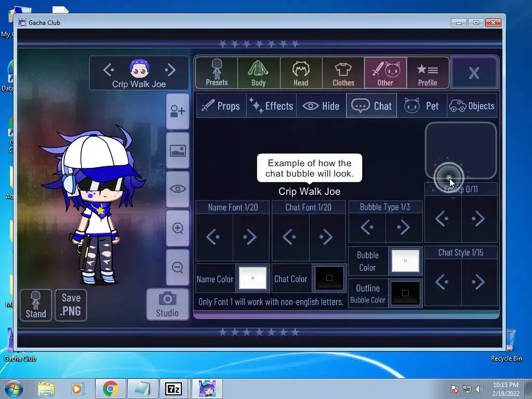Select next character with right arrow
The width and height of the screenshot is (532, 399).
(x=170, y=70)
